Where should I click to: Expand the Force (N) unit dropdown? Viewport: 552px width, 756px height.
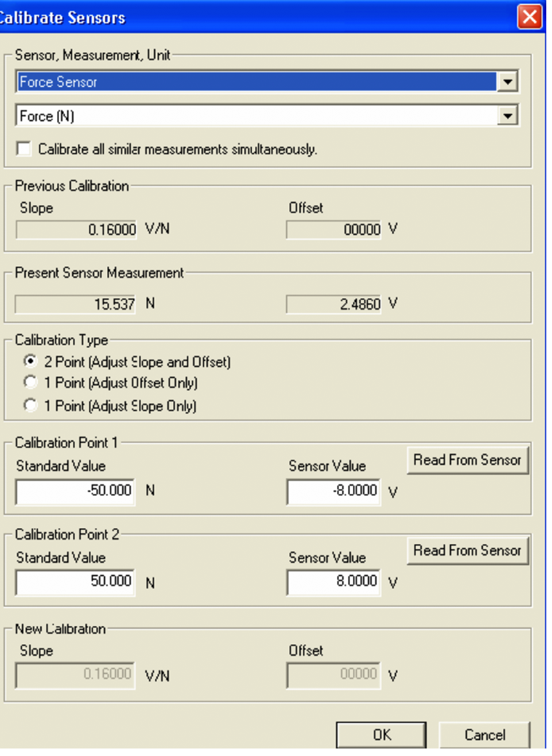coord(507,116)
